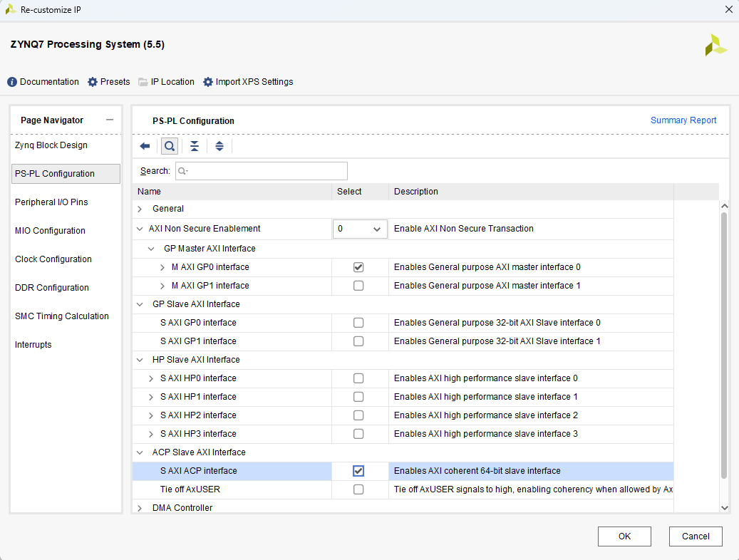Expand S AXI HP3 interface node

(151, 434)
